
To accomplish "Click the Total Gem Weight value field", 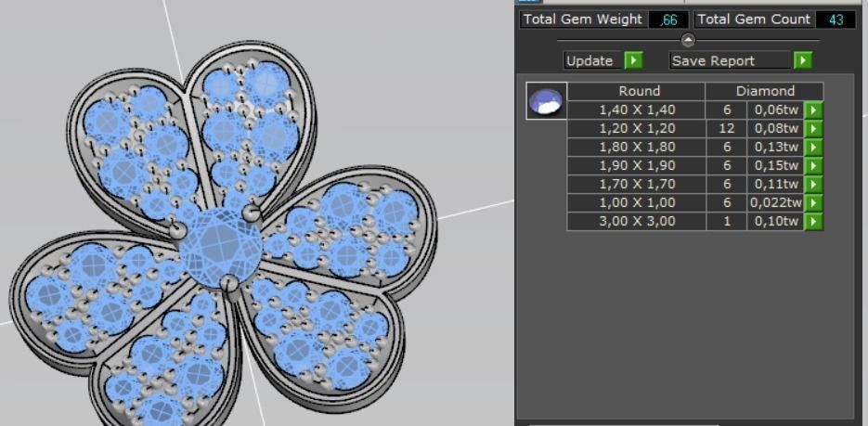I will (668, 19).
